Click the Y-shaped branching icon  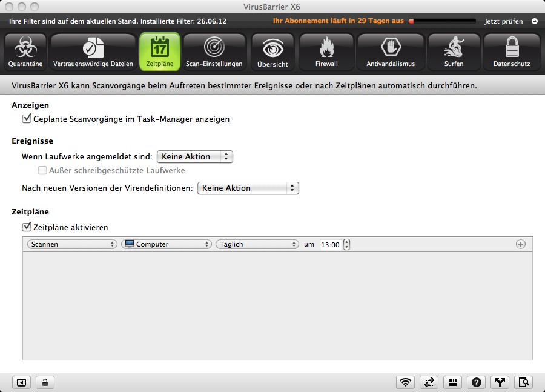coord(500,382)
